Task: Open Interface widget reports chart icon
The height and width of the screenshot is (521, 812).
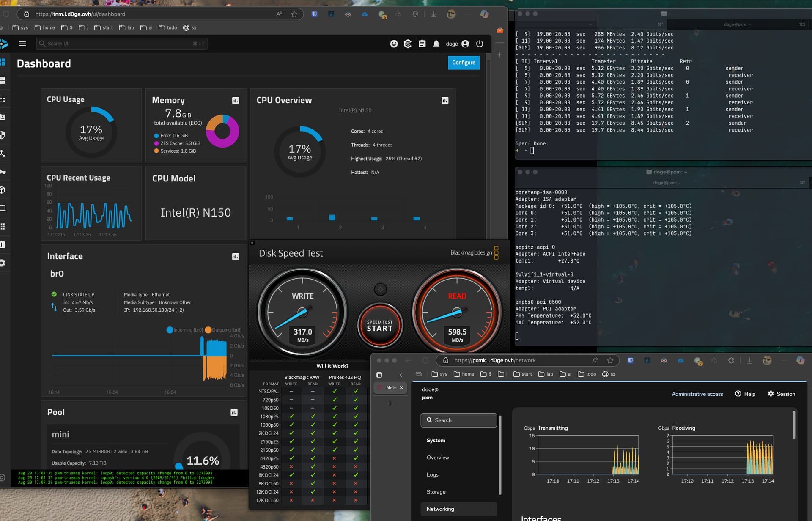Action: point(236,256)
